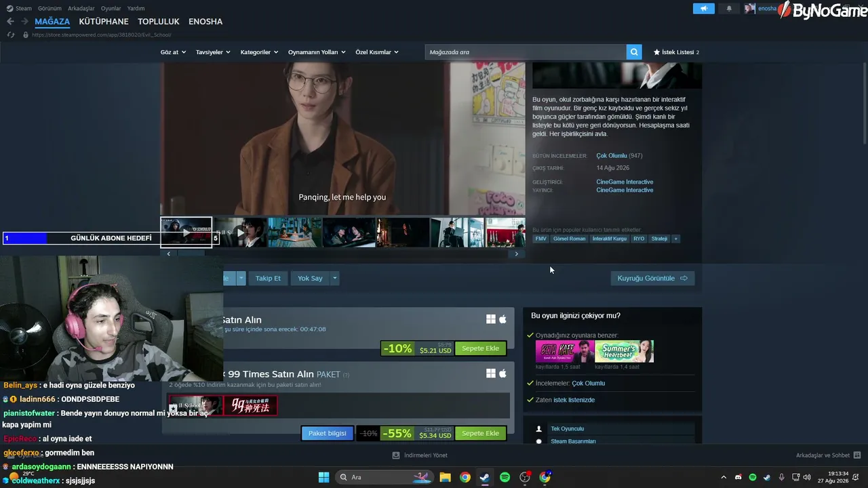Image resolution: width=868 pixels, height=488 pixels.
Task: Select the İnteraktif Kurgu tag
Action: point(610,239)
